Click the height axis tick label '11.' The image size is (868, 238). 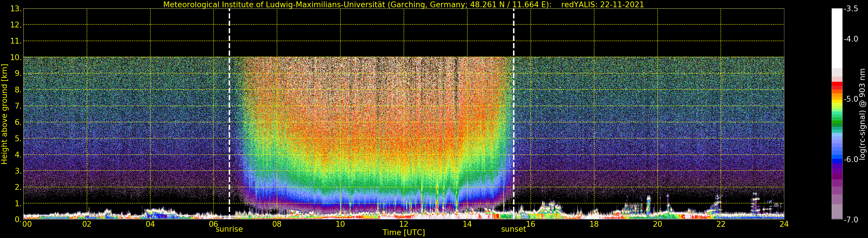pos(16,41)
